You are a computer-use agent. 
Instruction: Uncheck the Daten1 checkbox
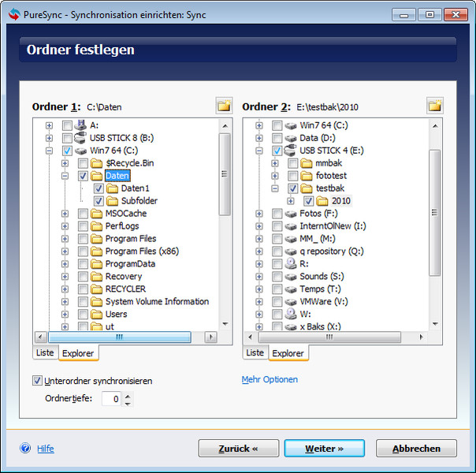pos(99,188)
